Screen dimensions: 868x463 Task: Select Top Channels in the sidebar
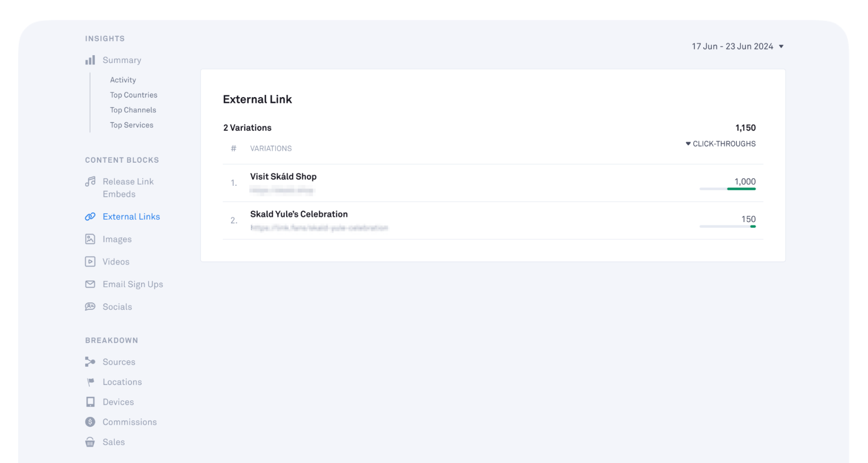pyautogui.click(x=133, y=110)
